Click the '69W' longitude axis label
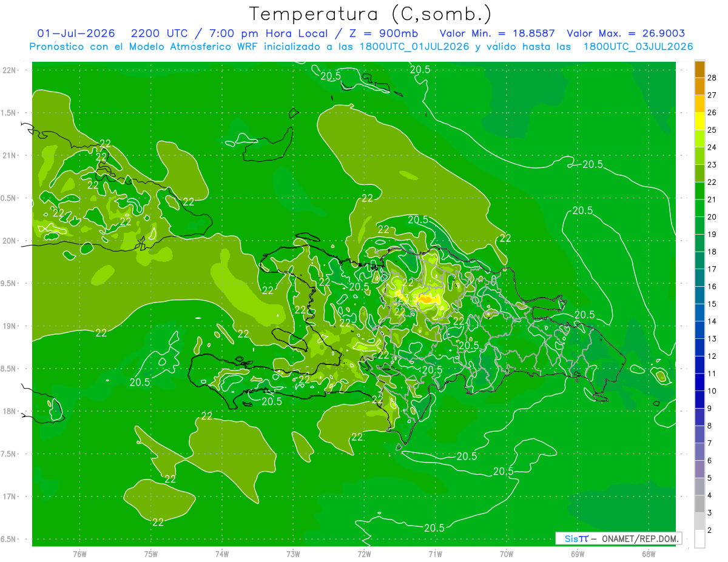Image resolution: width=728 pixels, height=562 pixels. pyautogui.click(x=578, y=554)
